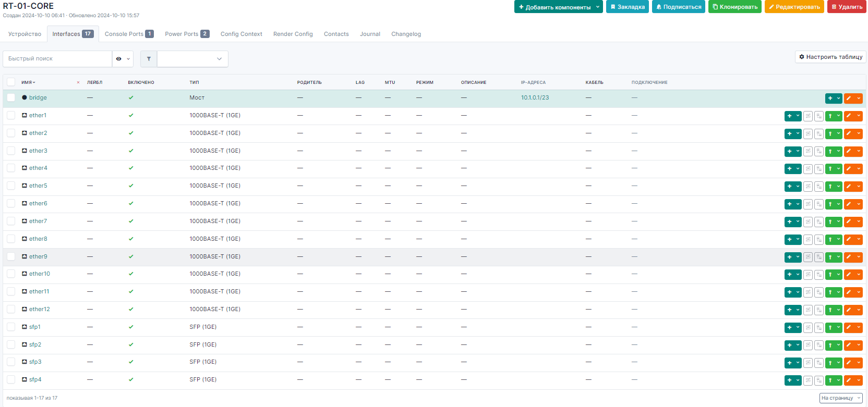Click the LLDP neighbors icon for ether3
868x407 pixels.
click(819, 151)
